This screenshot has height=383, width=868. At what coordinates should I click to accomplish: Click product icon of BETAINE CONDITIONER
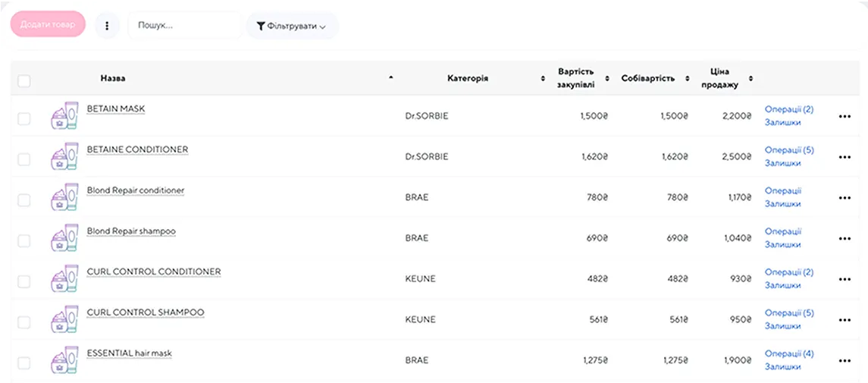tap(64, 155)
